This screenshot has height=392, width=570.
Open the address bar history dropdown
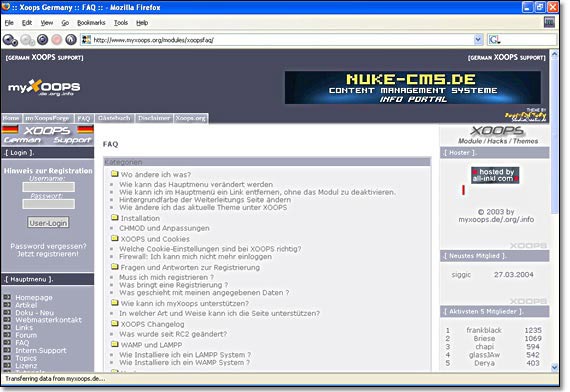click(478, 40)
